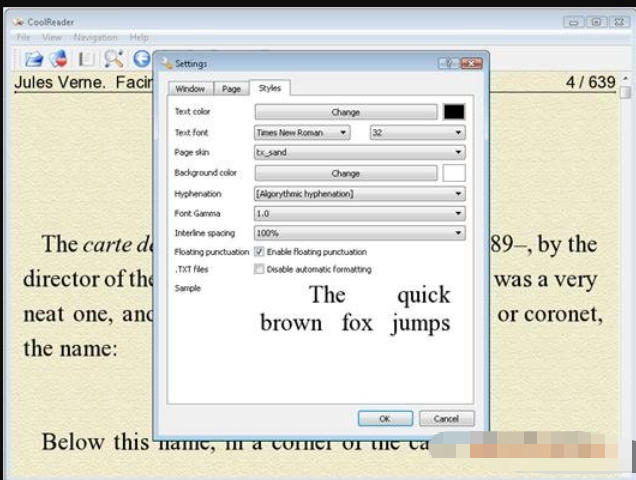Image resolution: width=636 pixels, height=480 pixels.
Task: Click Change next to Text color
Action: coord(345,112)
